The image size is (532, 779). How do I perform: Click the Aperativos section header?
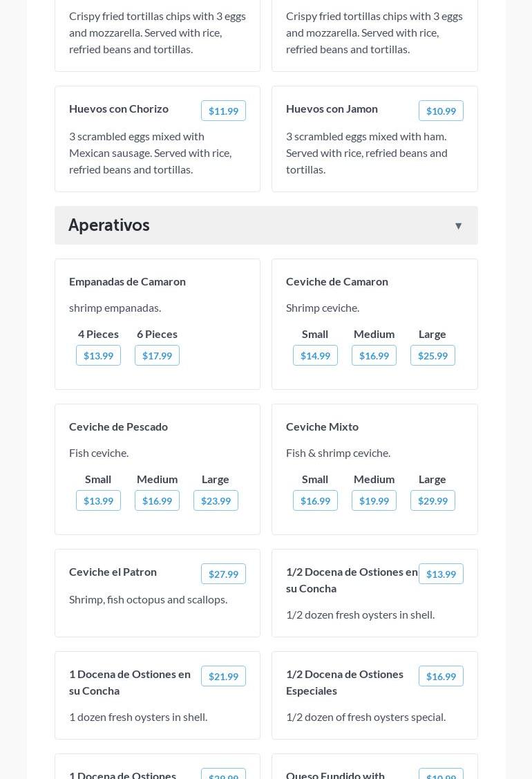(x=109, y=225)
